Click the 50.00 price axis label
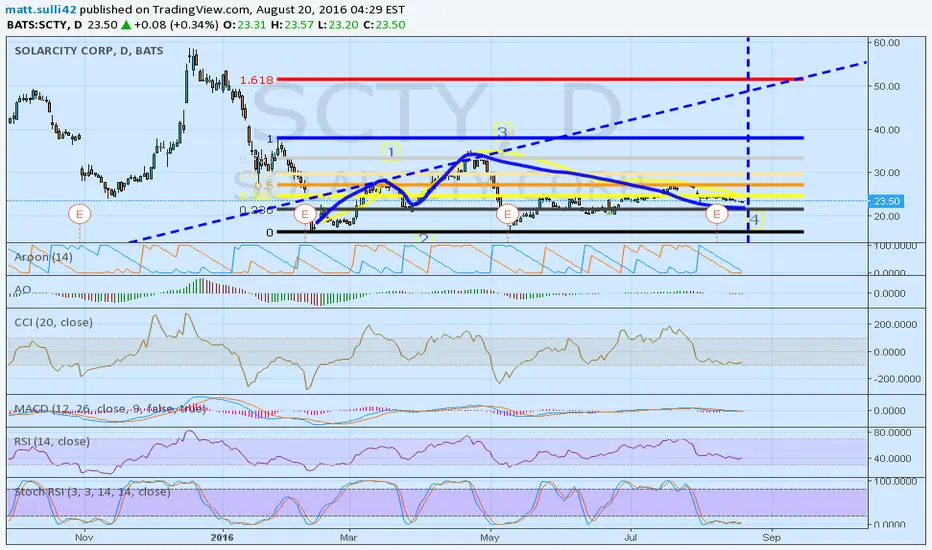This screenshot has width=932, height=550. [x=887, y=86]
